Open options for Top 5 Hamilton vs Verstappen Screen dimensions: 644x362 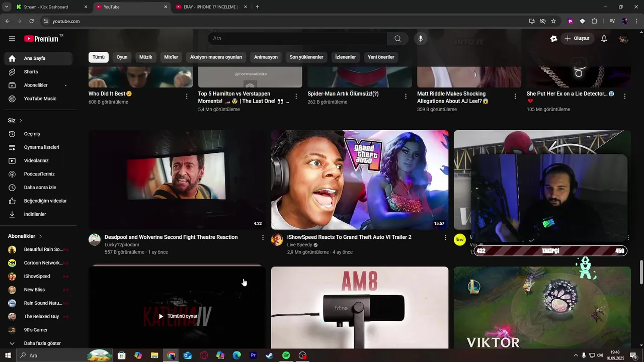[x=296, y=96]
